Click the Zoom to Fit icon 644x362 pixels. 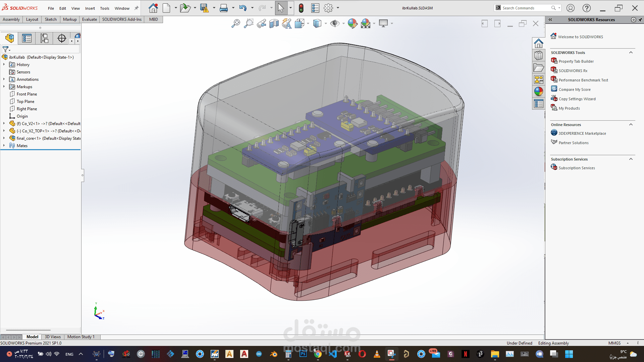[x=235, y=23]
